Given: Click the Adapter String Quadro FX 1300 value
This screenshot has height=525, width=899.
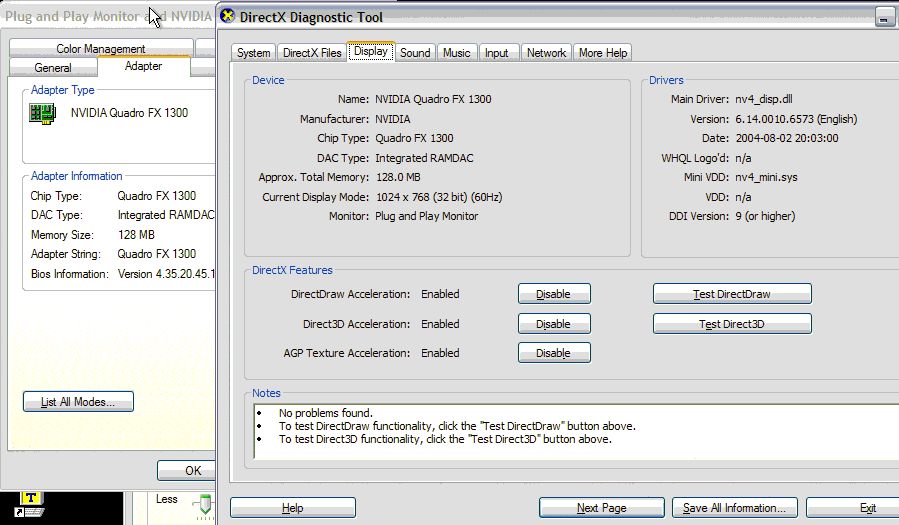Looking at the screenshot, I should 157,254.
